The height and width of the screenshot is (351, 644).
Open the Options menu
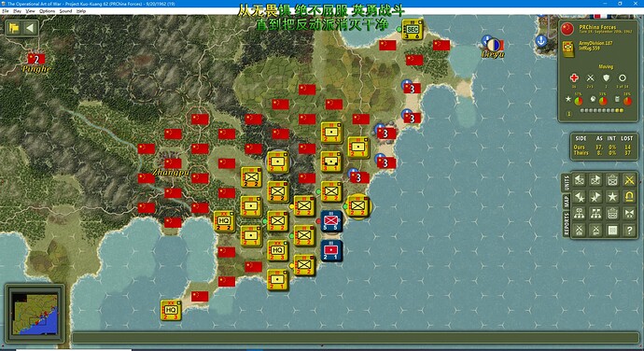point(48,11)
